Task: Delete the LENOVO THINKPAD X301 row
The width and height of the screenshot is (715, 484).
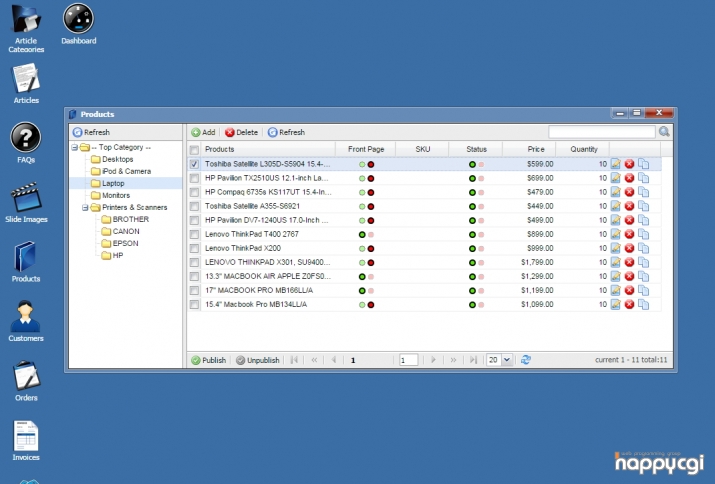Action: point(629,262)
